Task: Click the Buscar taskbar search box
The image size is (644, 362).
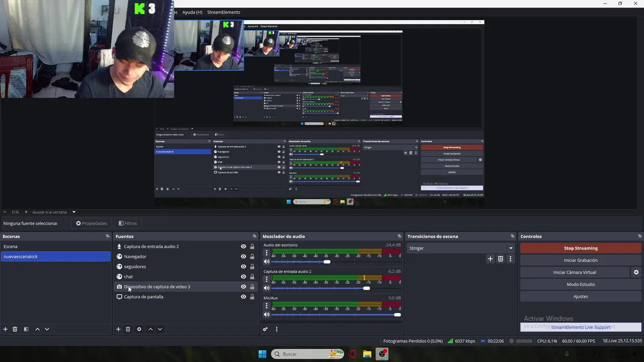Action: point(308,354)
